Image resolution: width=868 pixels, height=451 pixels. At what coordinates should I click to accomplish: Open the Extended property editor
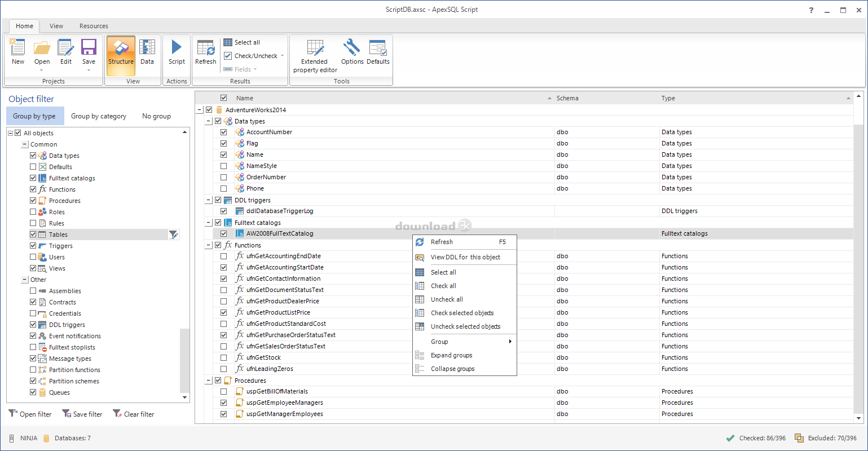coord(315,55)
